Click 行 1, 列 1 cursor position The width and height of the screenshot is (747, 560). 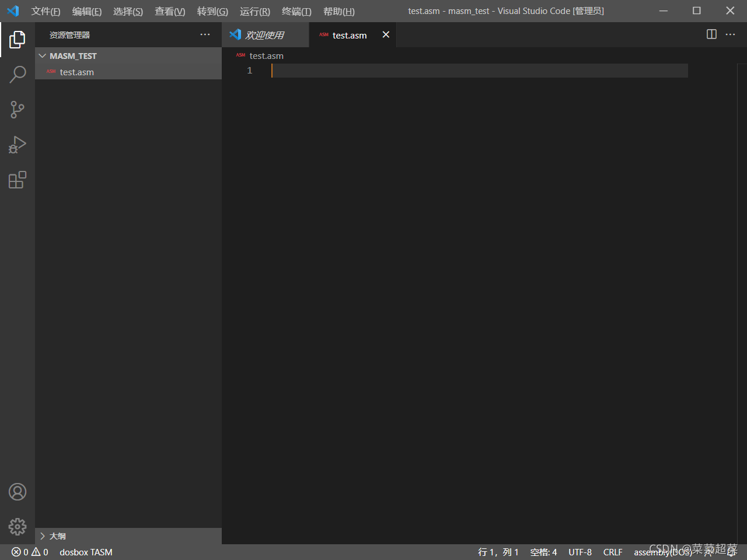(x=498, y=552)
